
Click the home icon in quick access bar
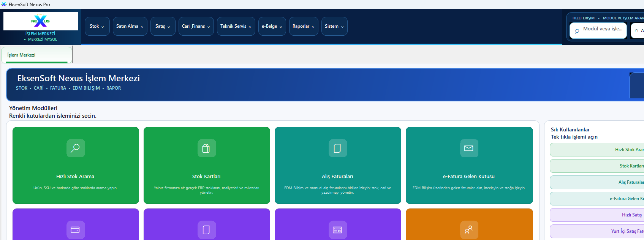tap(636, 31)
